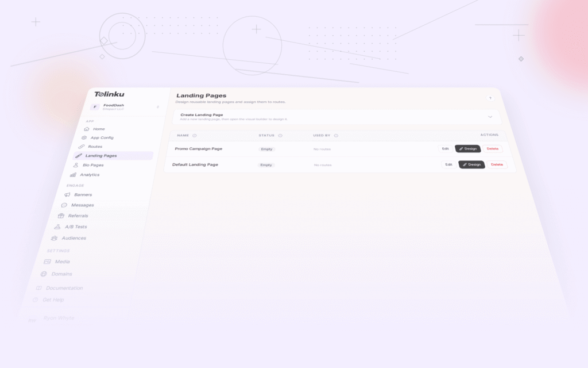Click the A/B Tests flask icon

point(57,227)
